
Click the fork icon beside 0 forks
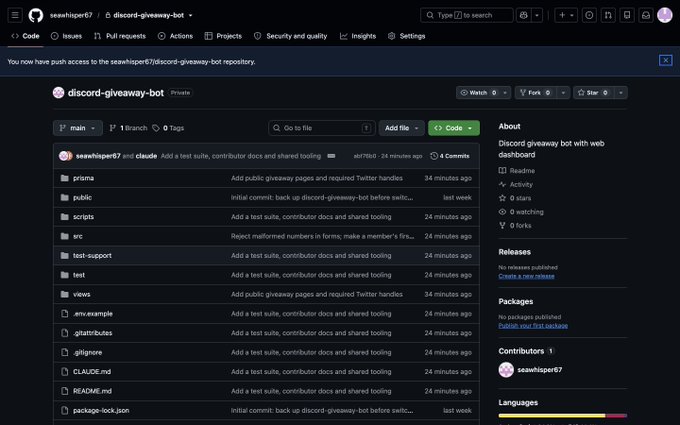pos(502,226)
